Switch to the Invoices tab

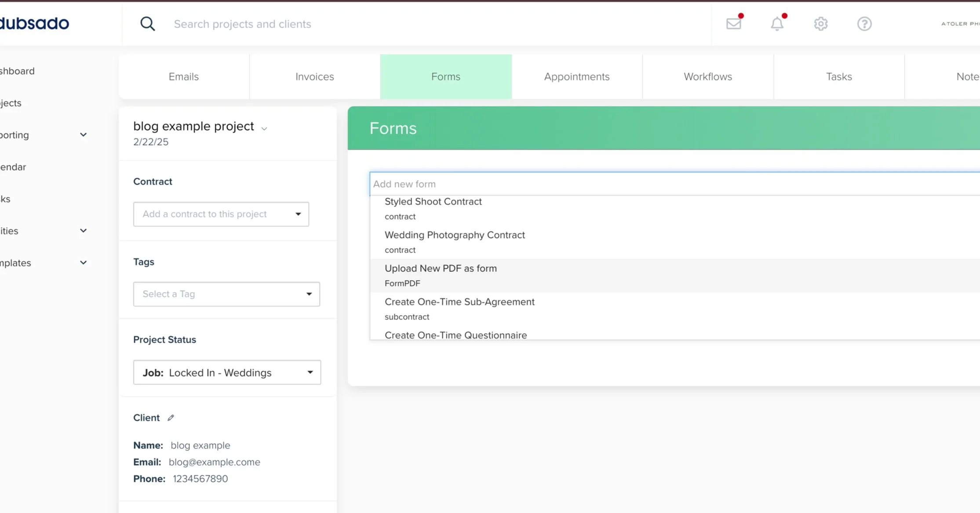click(314, 76)
